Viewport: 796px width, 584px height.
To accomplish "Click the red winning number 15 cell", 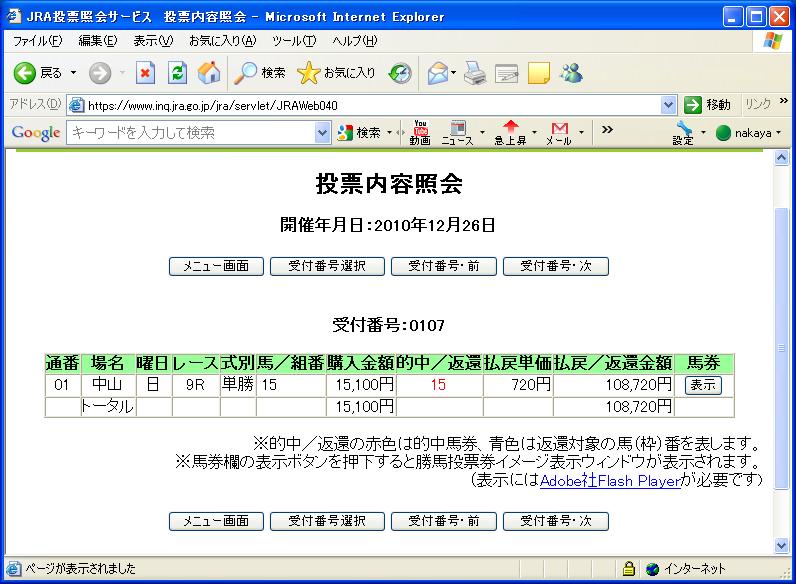I will click(439, 385).
